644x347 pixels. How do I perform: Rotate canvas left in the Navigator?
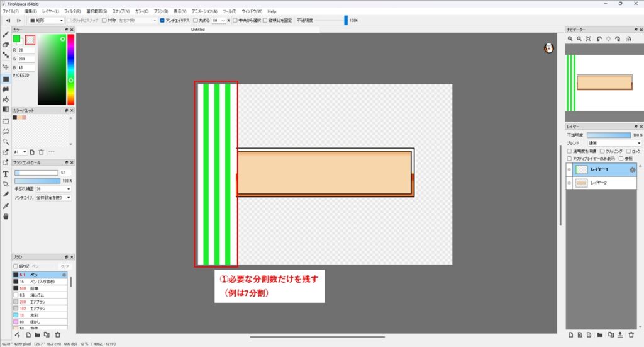tap(599, 39)
